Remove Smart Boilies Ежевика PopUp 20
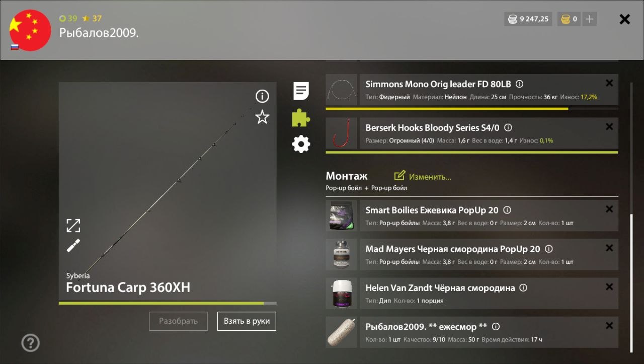The image size is (644, 364). (x=609, y=209)
